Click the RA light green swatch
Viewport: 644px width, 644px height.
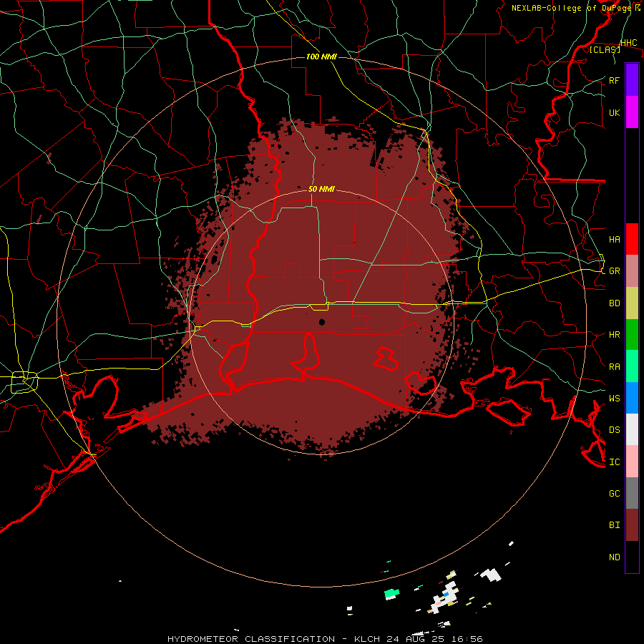click(632, 366)
